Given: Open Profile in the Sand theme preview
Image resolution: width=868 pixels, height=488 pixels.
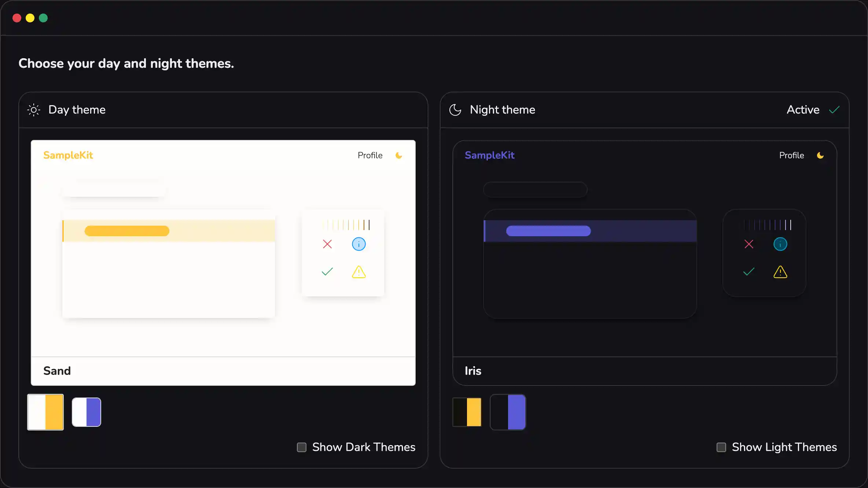Looking at the screenshot, I should [x=370, y=155].
